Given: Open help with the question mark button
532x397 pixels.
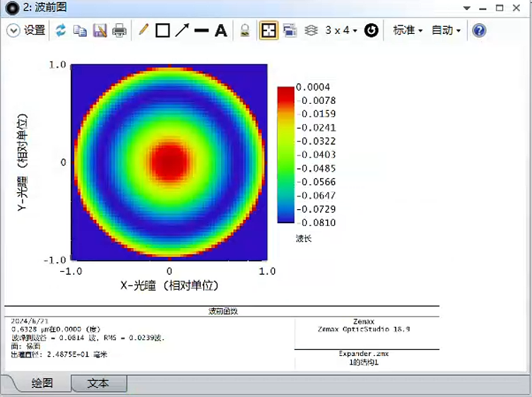Looking at the screenshot, I should (479, 30).
